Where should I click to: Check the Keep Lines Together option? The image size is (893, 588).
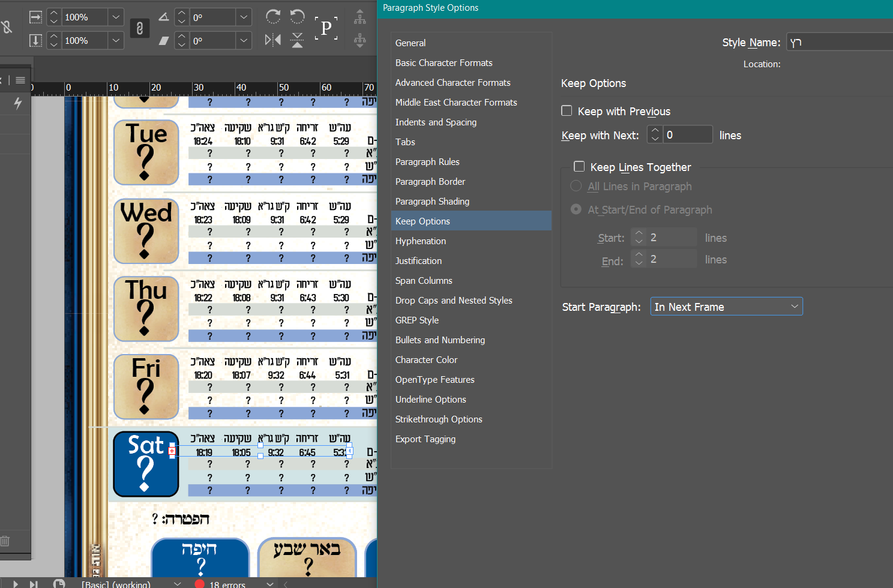pyautogui.click(x=579, y=167)
